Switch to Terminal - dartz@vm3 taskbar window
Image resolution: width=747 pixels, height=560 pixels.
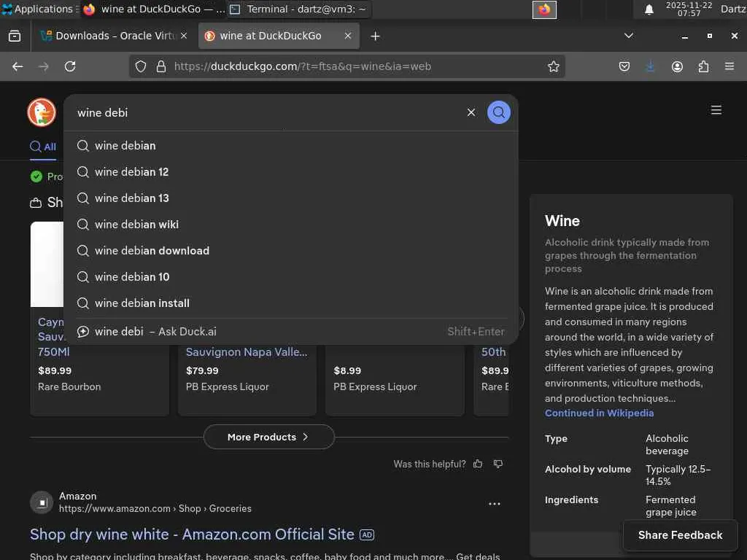tap(299, 9)
